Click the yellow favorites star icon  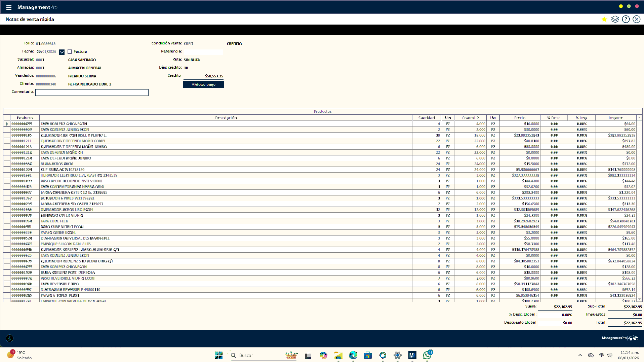604,20
